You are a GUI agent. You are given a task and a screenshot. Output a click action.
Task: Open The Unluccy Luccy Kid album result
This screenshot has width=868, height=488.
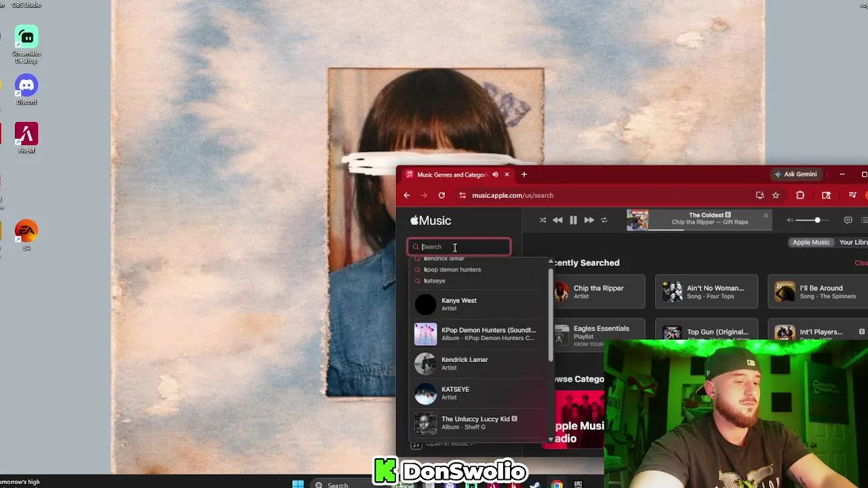tap(478, 423)
